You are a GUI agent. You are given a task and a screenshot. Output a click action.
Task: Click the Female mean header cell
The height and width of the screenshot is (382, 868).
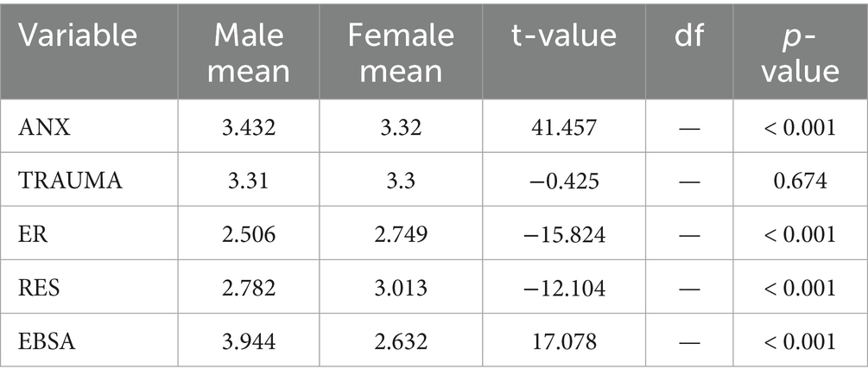click(401, 53)
